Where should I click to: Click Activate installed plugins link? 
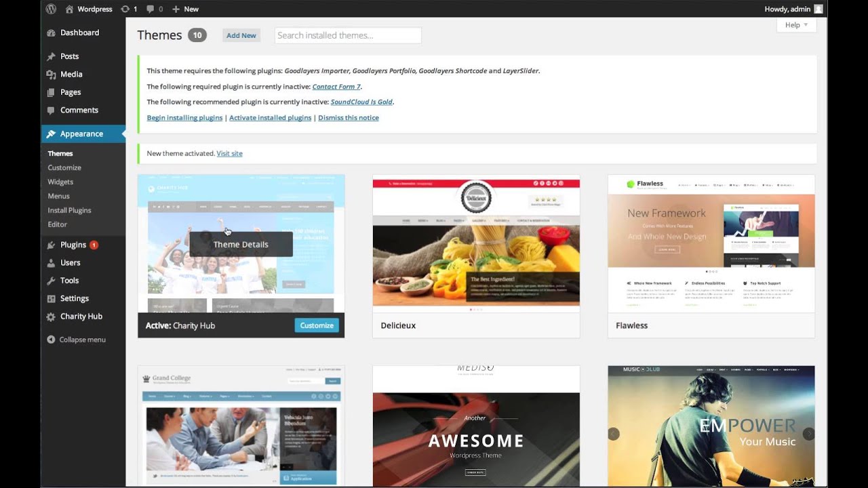(x=270, y=118)
